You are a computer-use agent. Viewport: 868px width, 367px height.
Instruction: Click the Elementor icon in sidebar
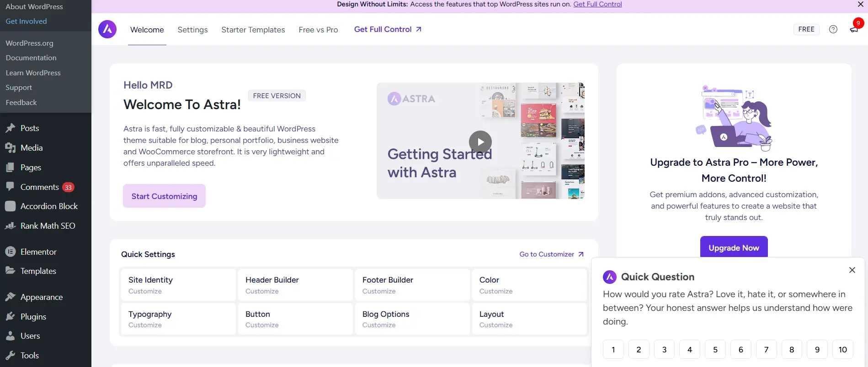[10, 252]
